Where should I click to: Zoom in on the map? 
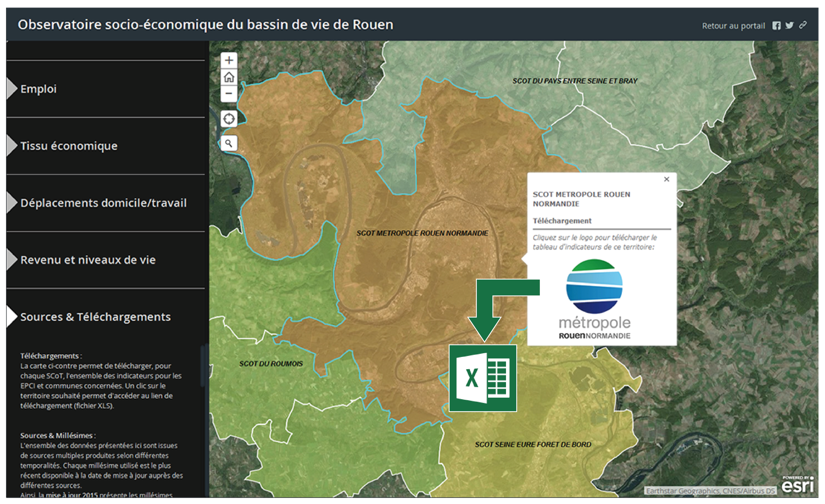[229, 60]
